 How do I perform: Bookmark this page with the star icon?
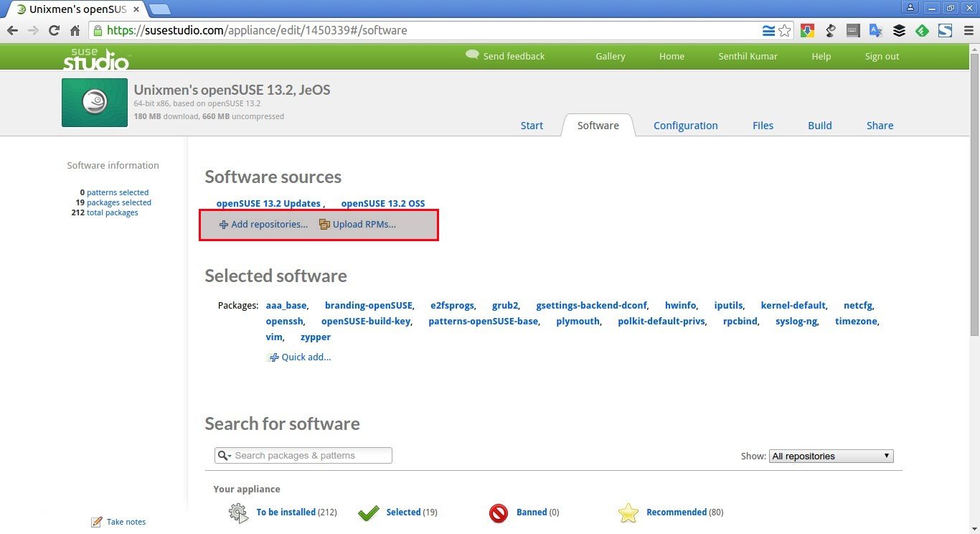click(x=785, y=31)
